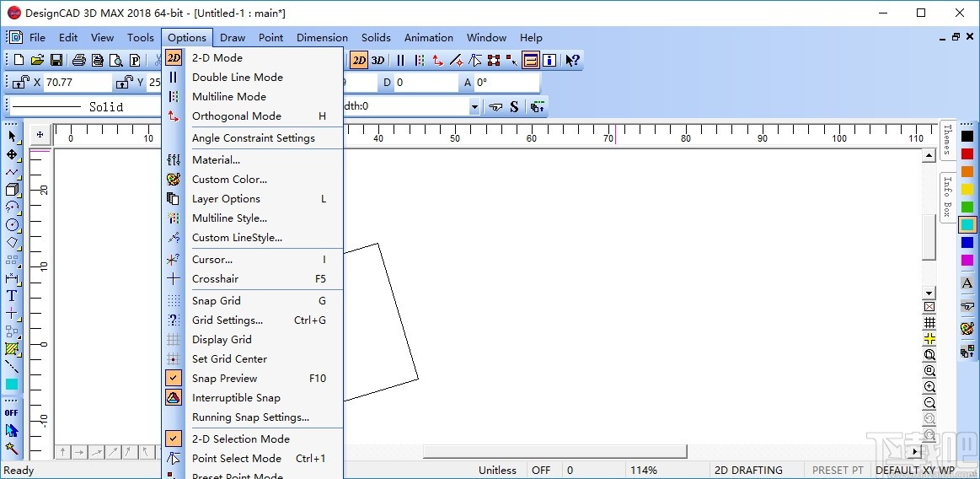Click the text style A icon
980x479 pixels.
click(967, 283)
